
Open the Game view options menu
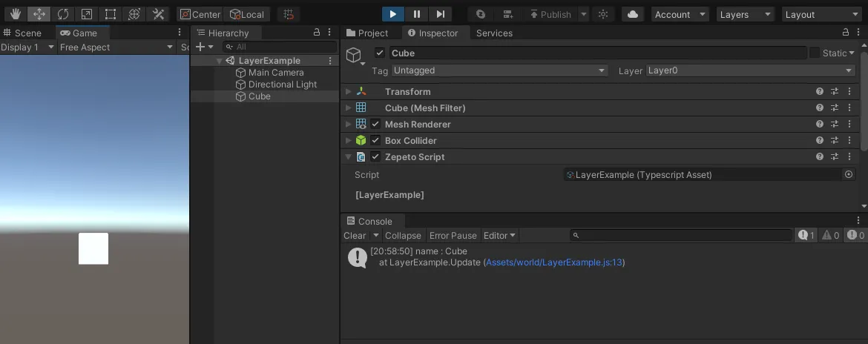tap(180, 33)
